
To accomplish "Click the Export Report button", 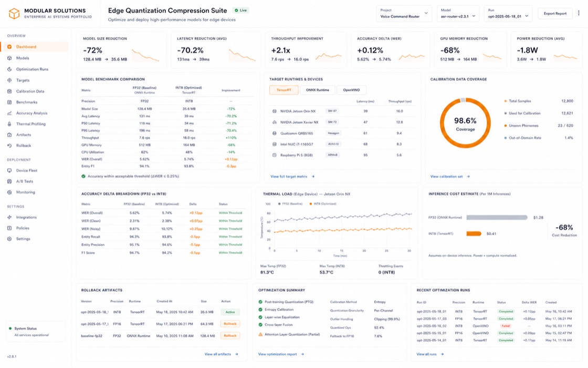I will [x=555, y=14].
